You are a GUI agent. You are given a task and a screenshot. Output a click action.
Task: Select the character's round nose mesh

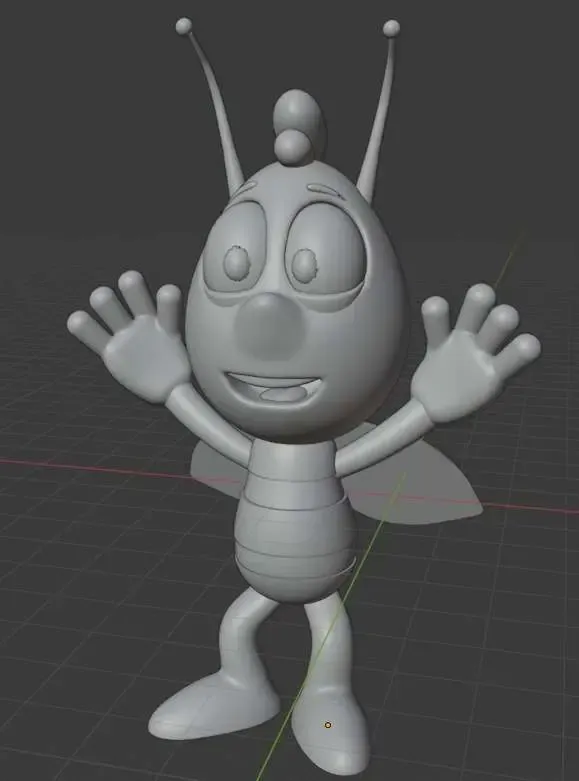[x=270, y=326]
